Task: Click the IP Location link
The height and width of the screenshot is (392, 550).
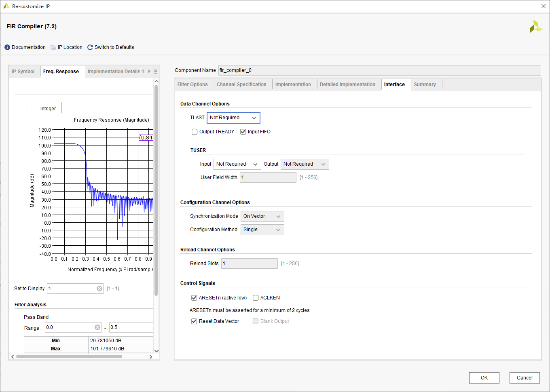Action: [70, 47]
